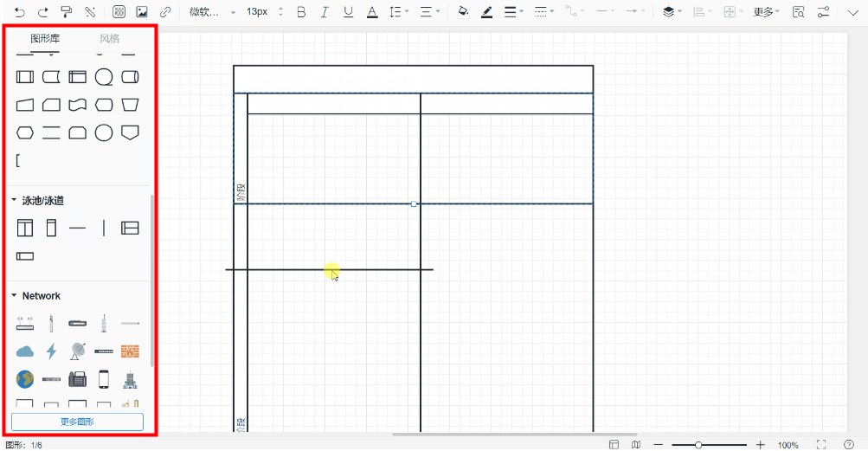Open the end arrow style dropdown
The image size is (868, 451).
(x=635, y=11)
